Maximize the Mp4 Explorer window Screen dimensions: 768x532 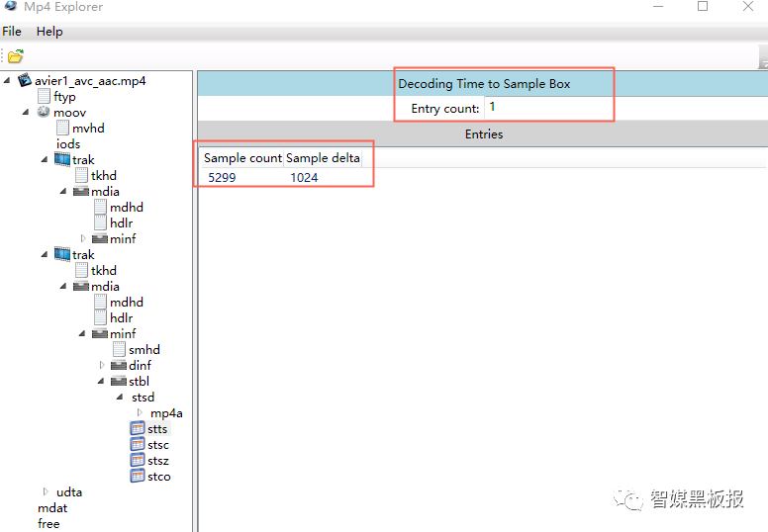(703, 6)
